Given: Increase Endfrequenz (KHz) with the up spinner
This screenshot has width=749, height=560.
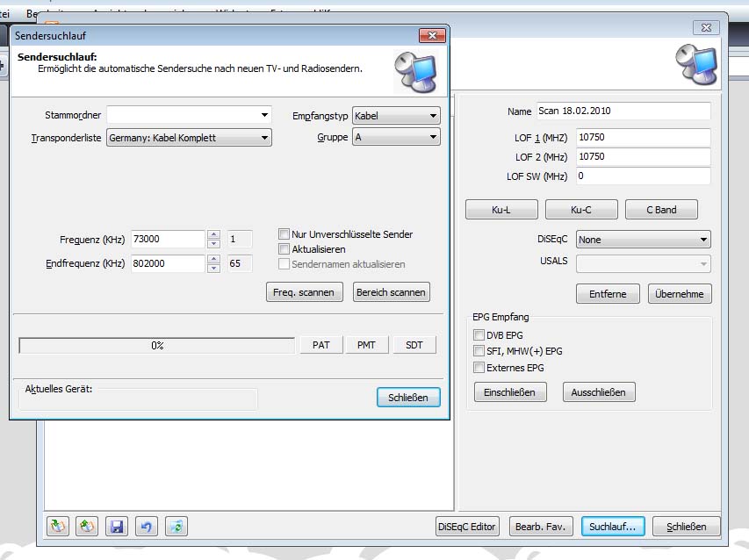Looking at the screenshot, I should 214,259.
